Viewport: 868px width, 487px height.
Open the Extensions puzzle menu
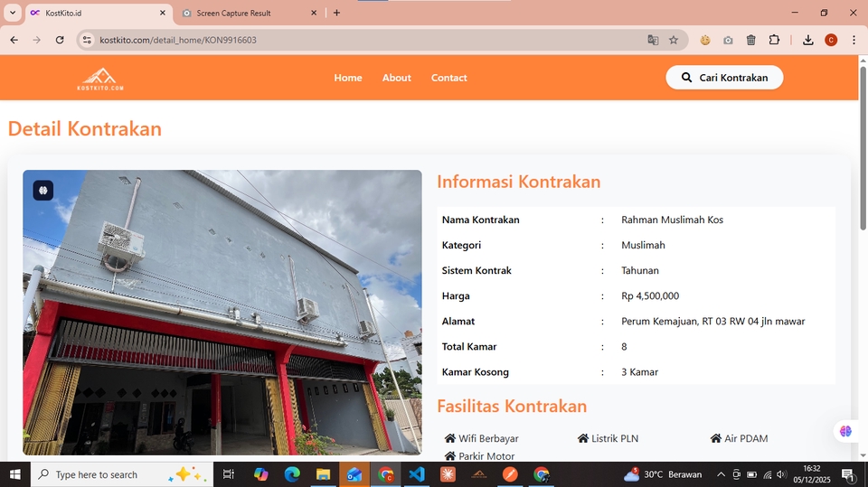pyautogui.click(x=775, y=40)
